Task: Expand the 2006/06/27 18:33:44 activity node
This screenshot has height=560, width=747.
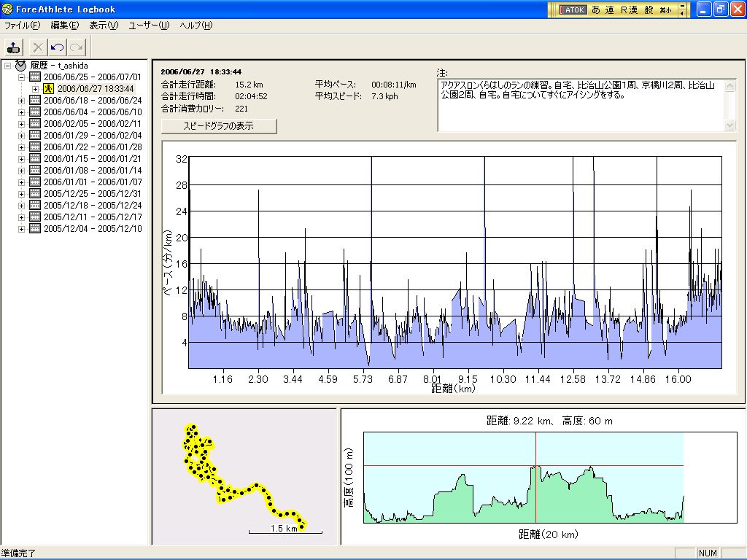Action: point(35,88)
